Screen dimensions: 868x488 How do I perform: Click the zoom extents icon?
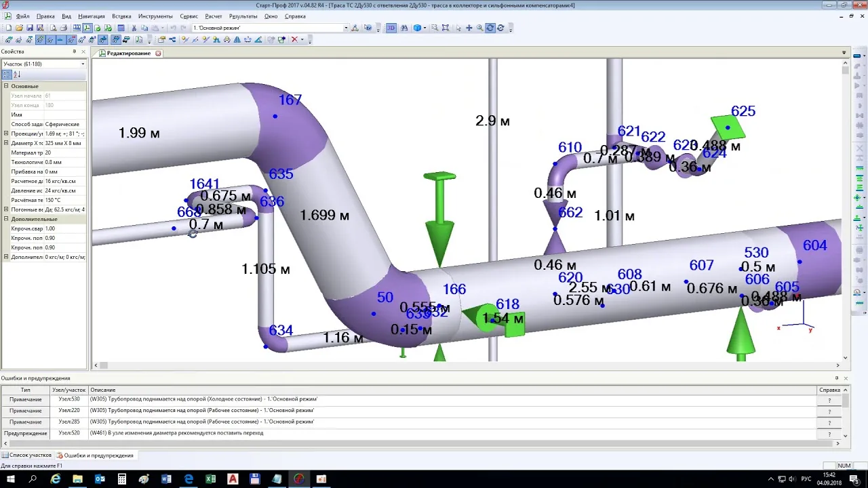pyautogui.click(x=446, y=28)
